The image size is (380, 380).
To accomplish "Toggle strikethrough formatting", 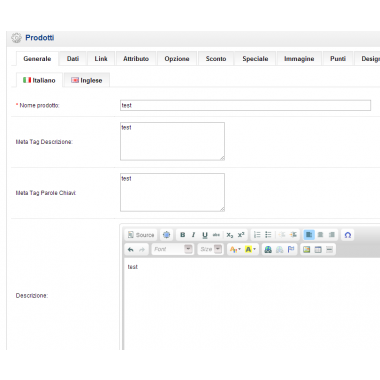I will (x=216, y=235).
